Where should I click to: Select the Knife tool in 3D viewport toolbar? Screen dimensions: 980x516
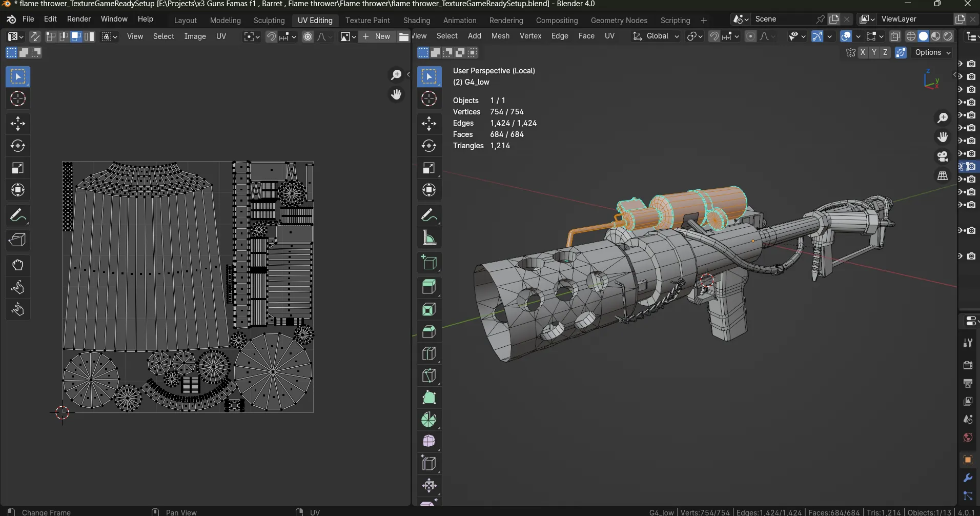[430, 376]
